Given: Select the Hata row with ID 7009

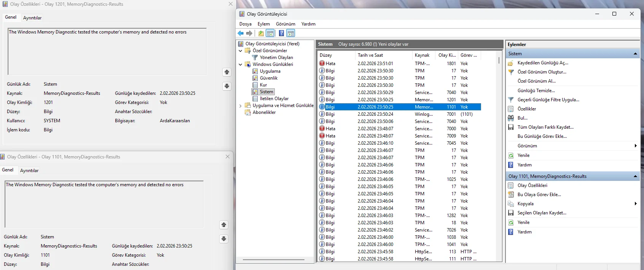Looking at the screenshot, I should 400,136.
